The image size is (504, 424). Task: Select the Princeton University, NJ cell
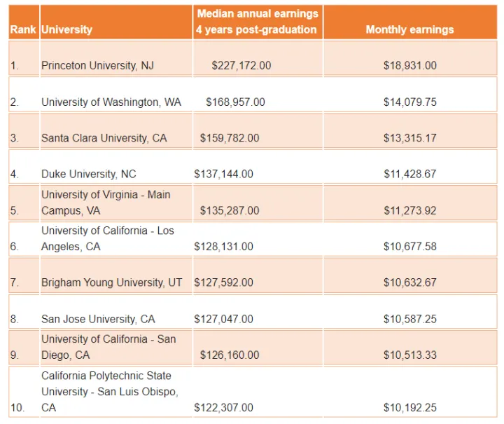(97, 66)
